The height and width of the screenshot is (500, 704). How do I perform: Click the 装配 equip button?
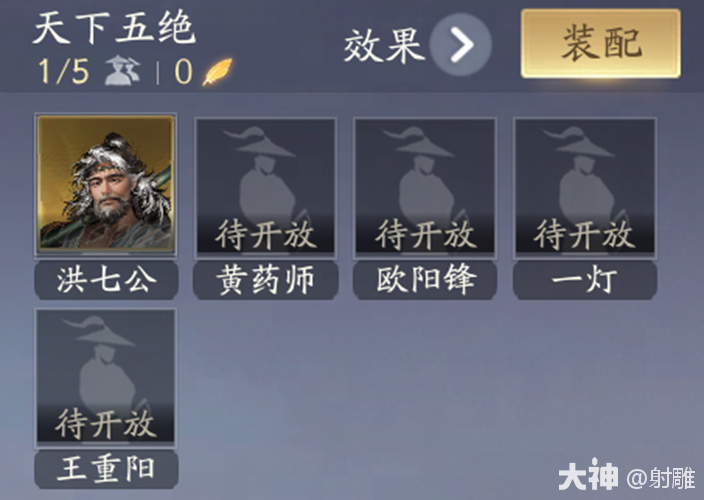(601, 44)
